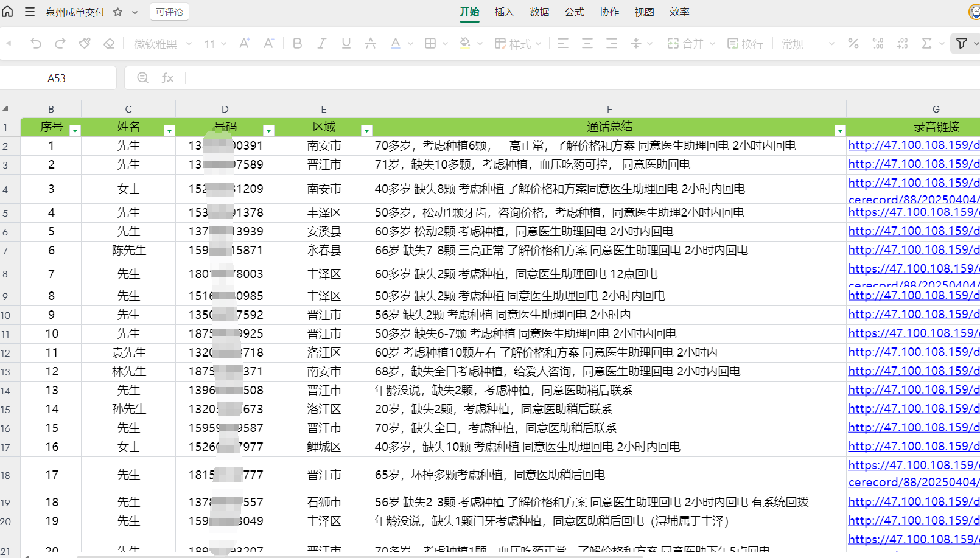The image size is (980, 558).
Task: Toggle italic formatting
Action: pos(321,44)
